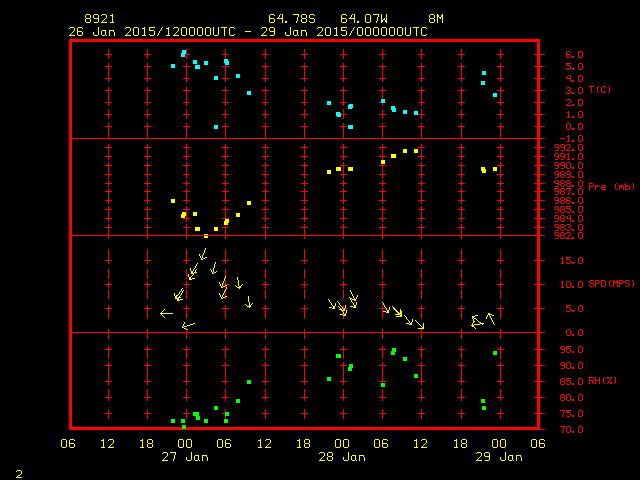The height and width of the screenshot is (480, 640).
Task: Click the 8M elevation label
Action: (x=436, y=19)
